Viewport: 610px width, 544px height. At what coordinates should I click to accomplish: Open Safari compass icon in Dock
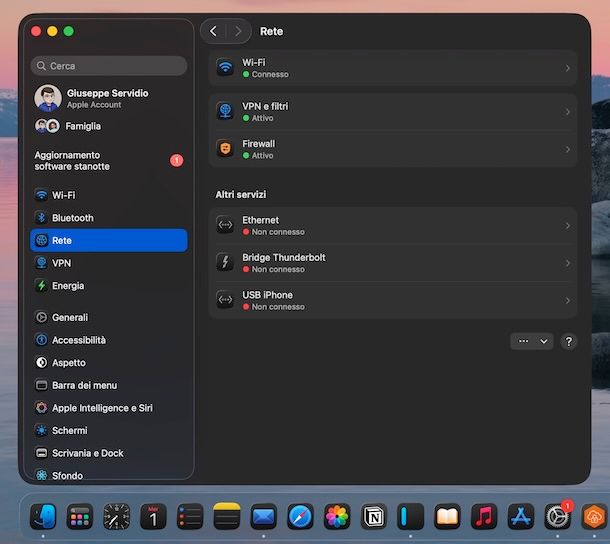click(300, 516)
